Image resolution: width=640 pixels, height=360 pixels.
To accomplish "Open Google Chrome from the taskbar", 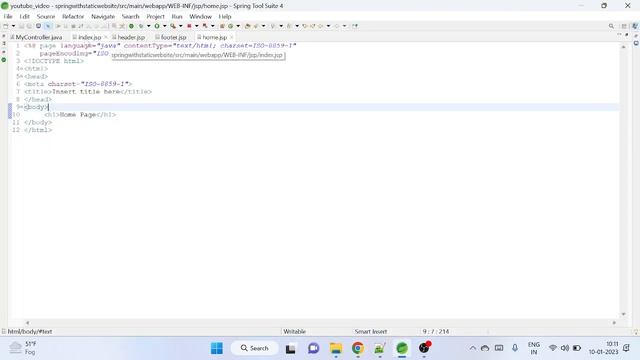I will pyautogui.click(x=358, y=348).
